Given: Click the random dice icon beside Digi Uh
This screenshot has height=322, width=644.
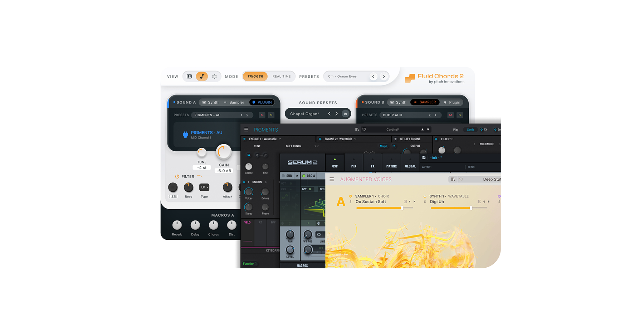Looking at the screenshot, I should pyautogui.click(x=479, y=202).
